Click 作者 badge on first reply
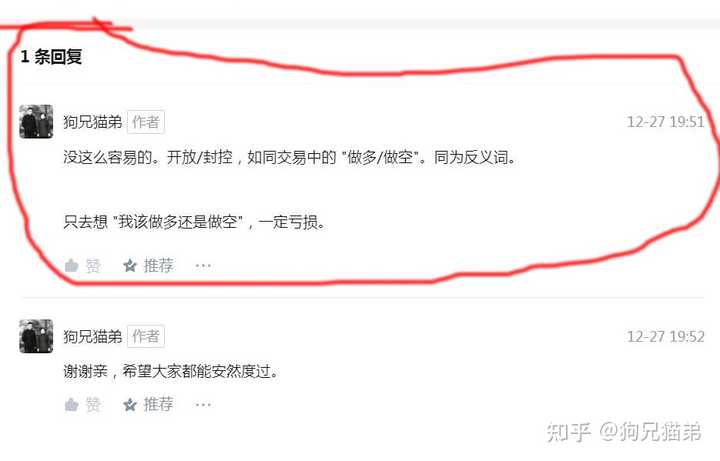 [146, 122]
